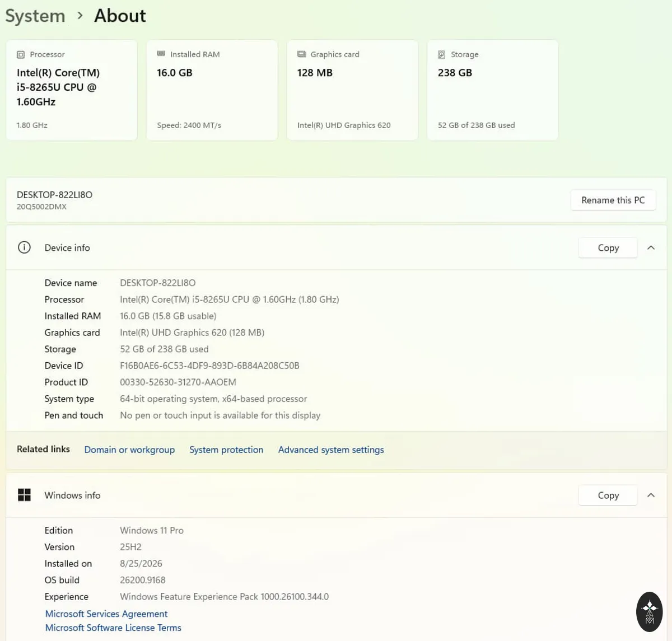The height and width of the screenshot is (641, 672).
Task: Open Domain or workgroup link
Action: click(x=129, y=450)
